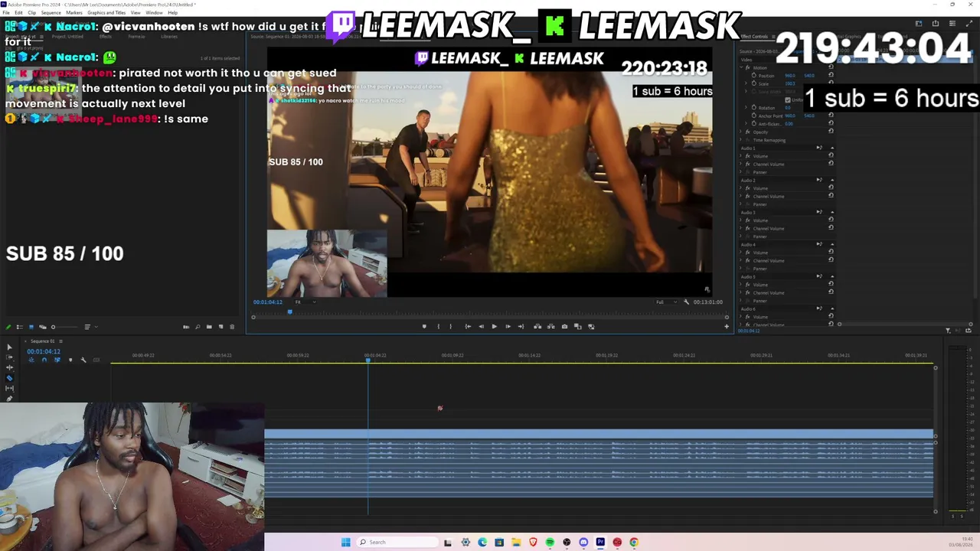Toggle Anchor Point animation stopwatch

click(753, 116)
